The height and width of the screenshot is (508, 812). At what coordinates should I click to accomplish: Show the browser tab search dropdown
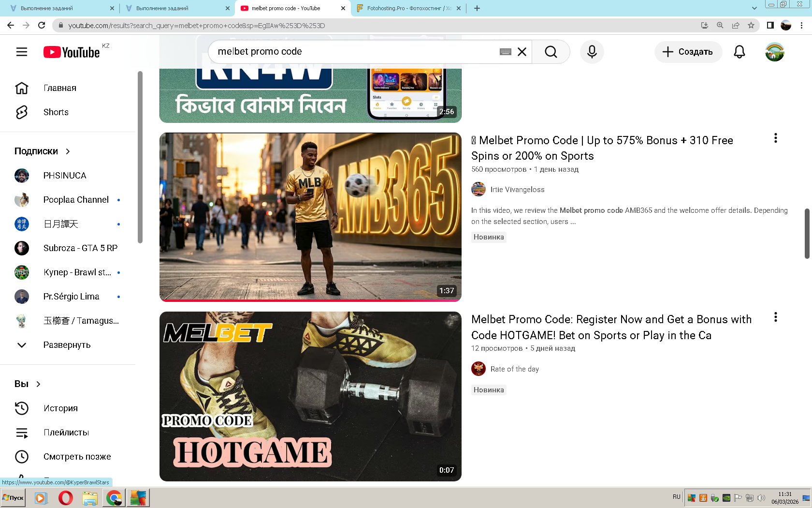[x=754, y=8]
